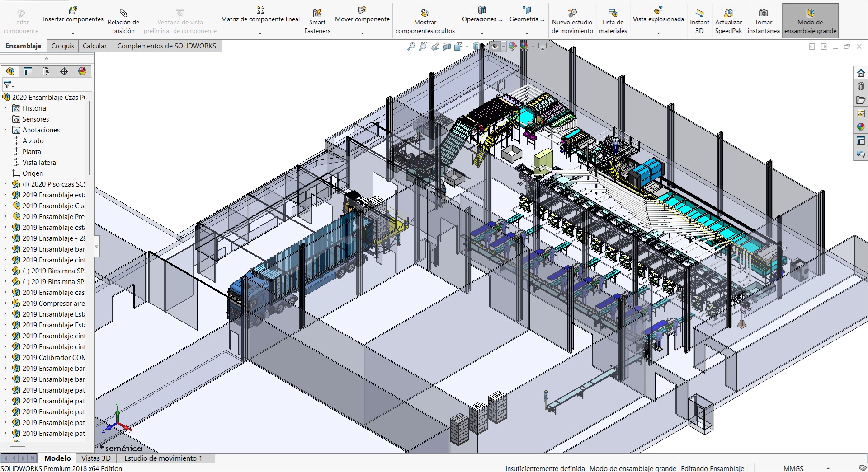Expand Historial tree node
This screenshot has width=868, height=472.
(5, 108)
